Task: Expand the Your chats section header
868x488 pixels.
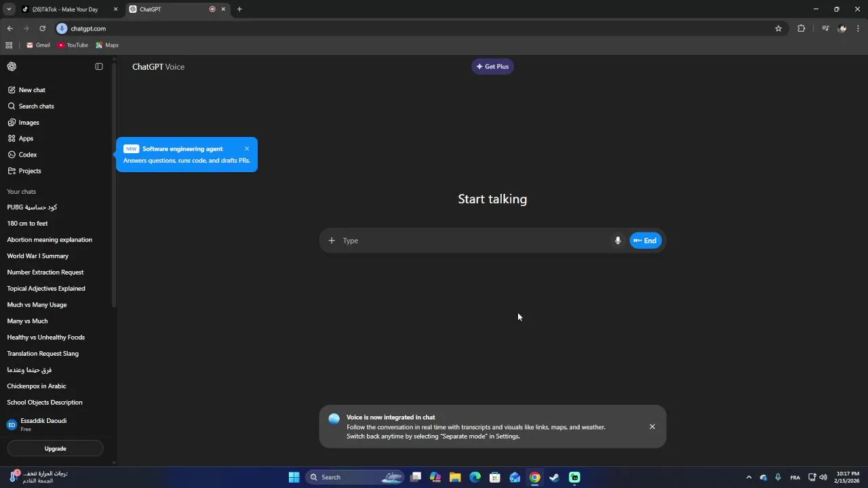Action: 22,192
